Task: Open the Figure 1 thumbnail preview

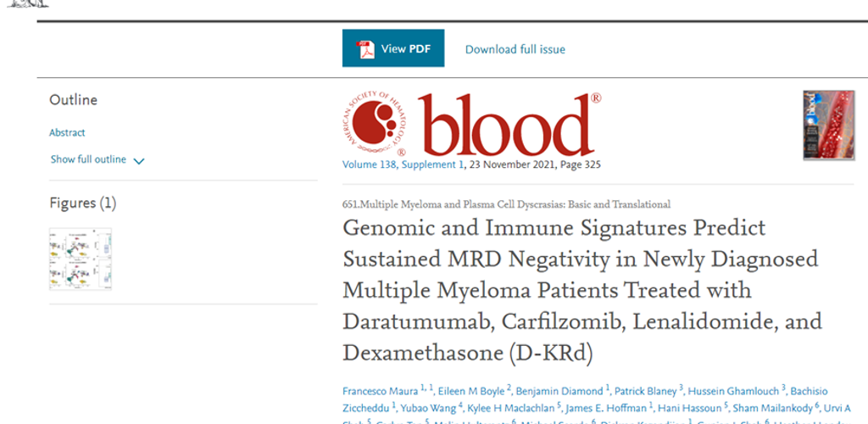Action: coord(81,259)
